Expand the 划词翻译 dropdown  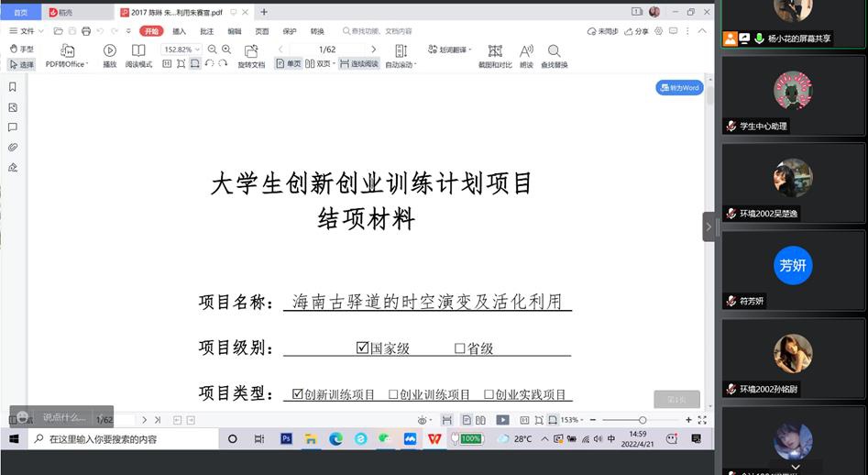[470, 50]
